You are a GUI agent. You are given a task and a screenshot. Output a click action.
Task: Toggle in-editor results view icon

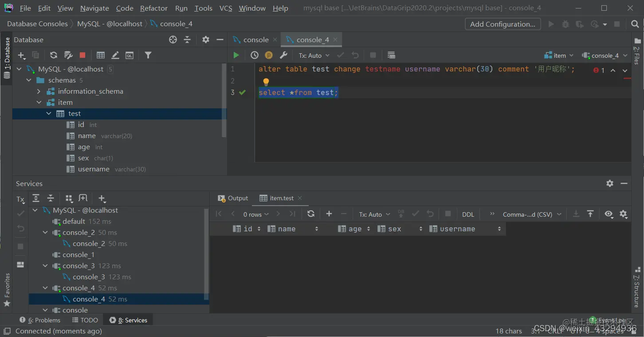(x=391, y=55)
